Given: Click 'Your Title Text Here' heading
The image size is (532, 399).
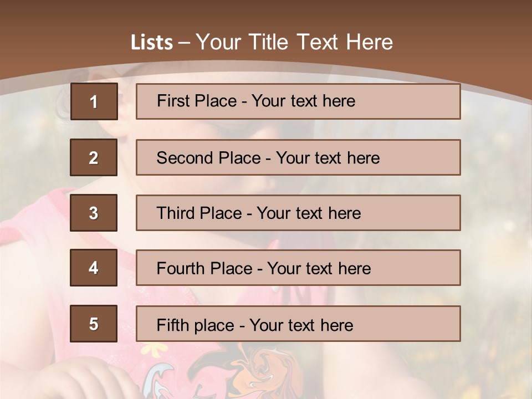Looking at the screenshot, I should coord(294,42).
